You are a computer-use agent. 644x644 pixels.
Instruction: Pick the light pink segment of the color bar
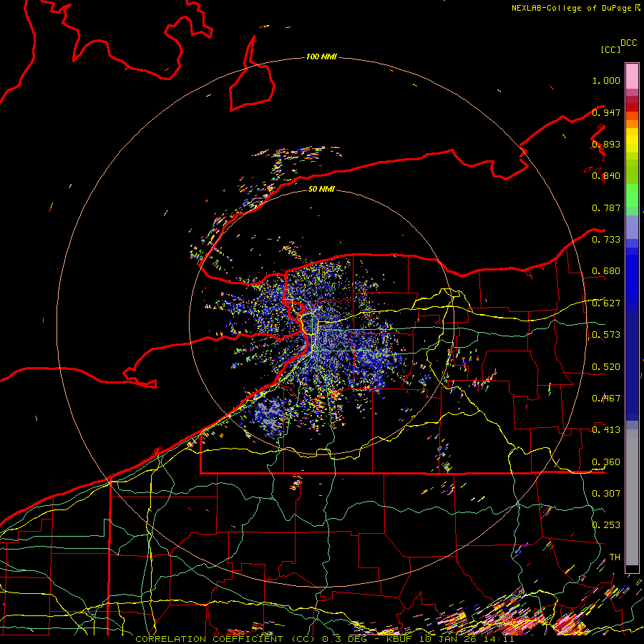click(x=632, y=76)
